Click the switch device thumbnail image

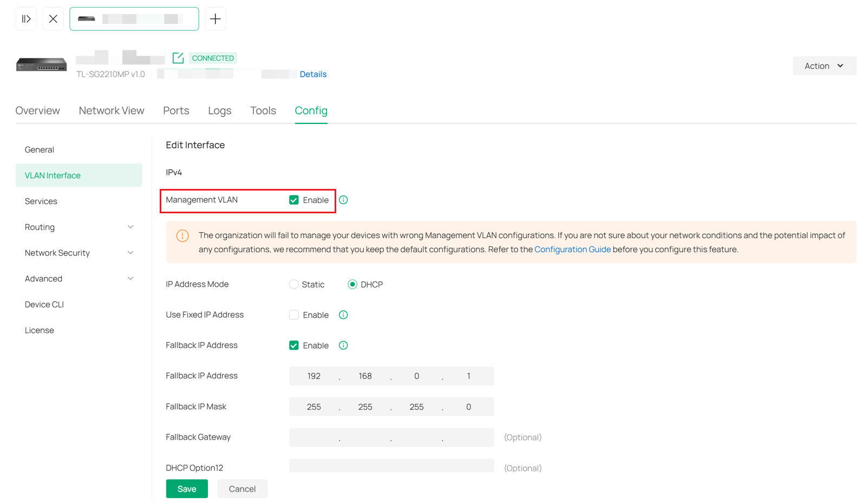pos(42,65)
